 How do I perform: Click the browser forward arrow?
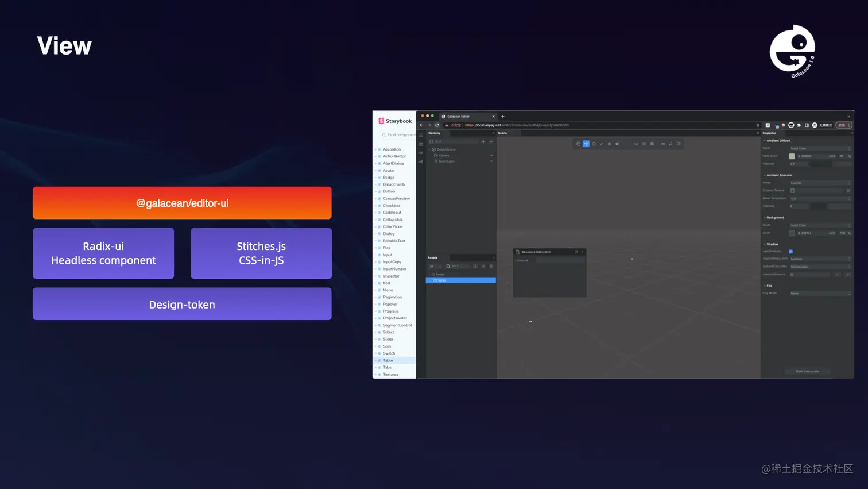click(429, 125)
